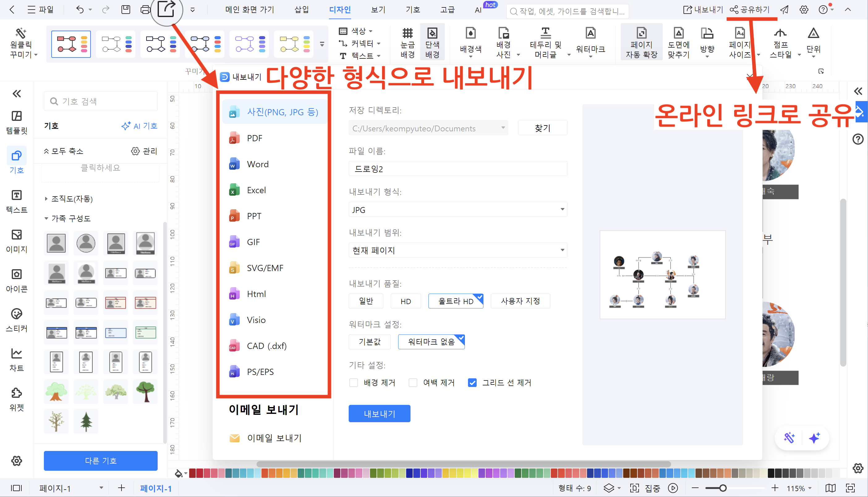Open the Sticker (스티커) sidebar panel
The image size is (868, 497).
click(16, 320)
